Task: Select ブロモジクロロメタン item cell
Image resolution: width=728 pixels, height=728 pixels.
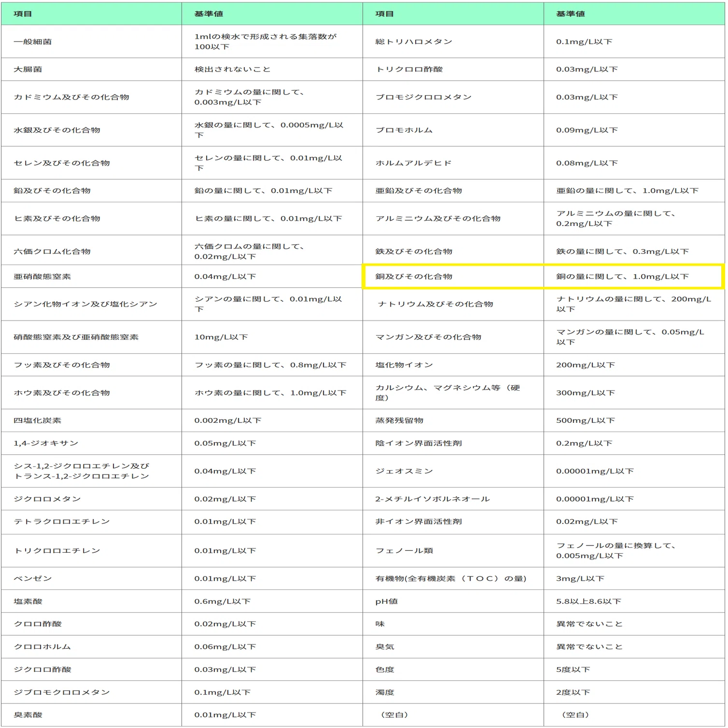Action: (x=453, y=97)
